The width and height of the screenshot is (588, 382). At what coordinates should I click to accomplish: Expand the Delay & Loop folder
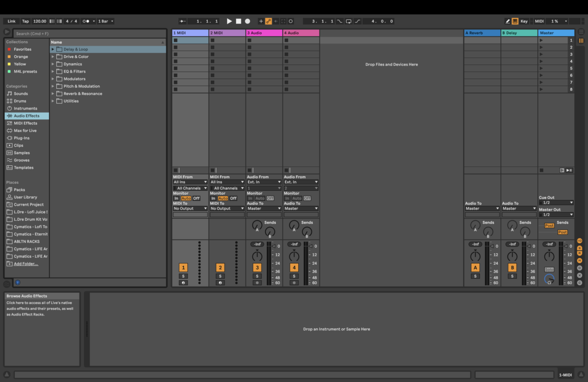(x=52, y=49)
